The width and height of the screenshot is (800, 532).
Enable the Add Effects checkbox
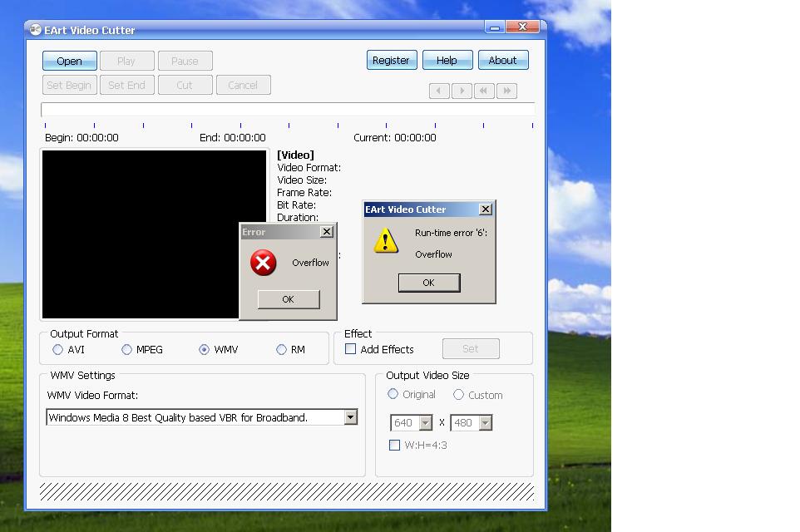[350, 349]
